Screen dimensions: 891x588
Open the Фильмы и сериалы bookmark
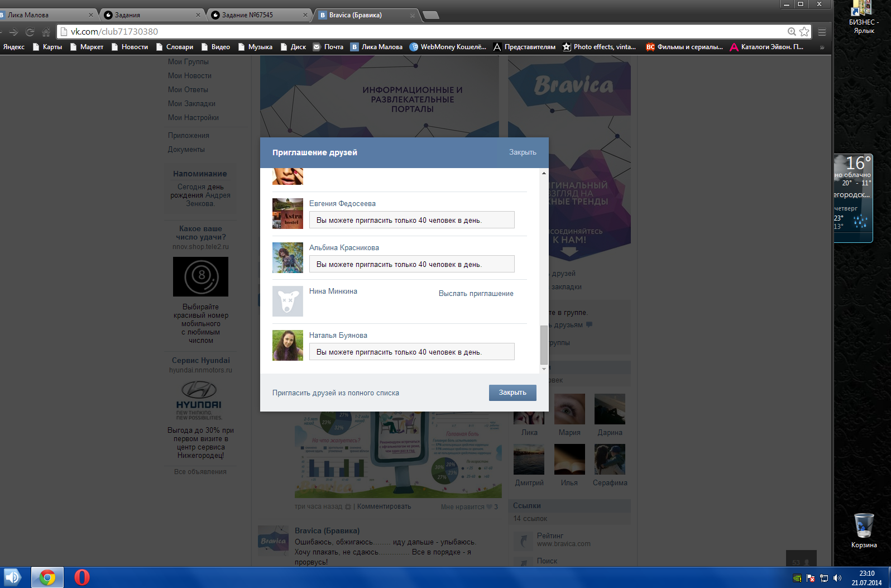(x=684, y=47)
